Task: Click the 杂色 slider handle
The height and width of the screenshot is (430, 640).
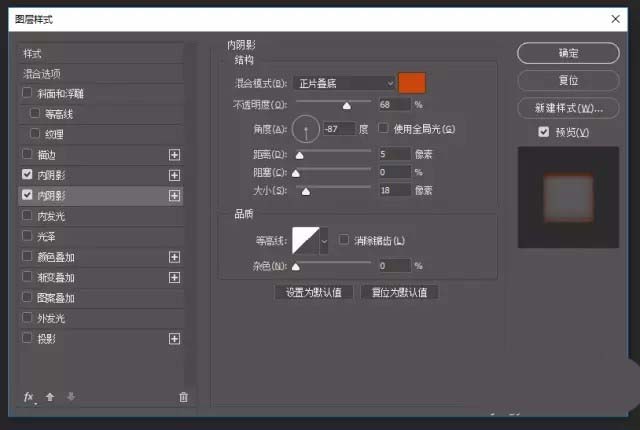Action: pos(296,267)
